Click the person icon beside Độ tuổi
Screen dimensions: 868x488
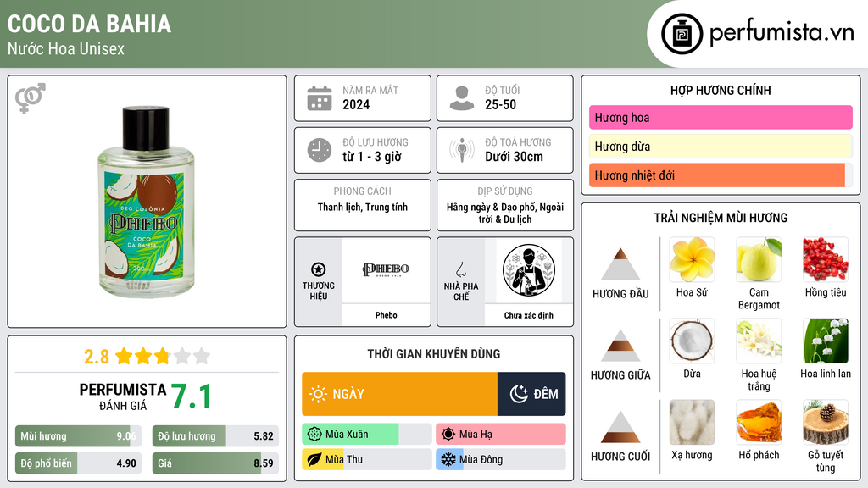[462, 98]
